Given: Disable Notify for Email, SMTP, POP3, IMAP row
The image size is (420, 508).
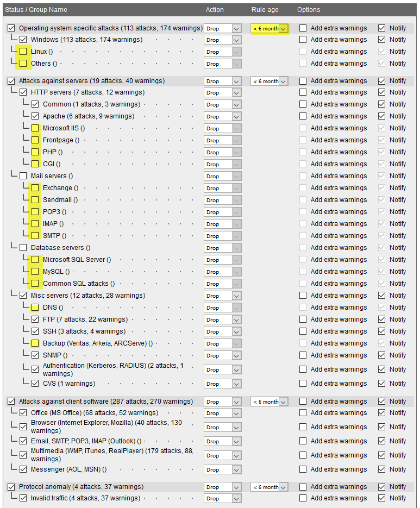Looking at the screenshot, I should pos(382,441).
